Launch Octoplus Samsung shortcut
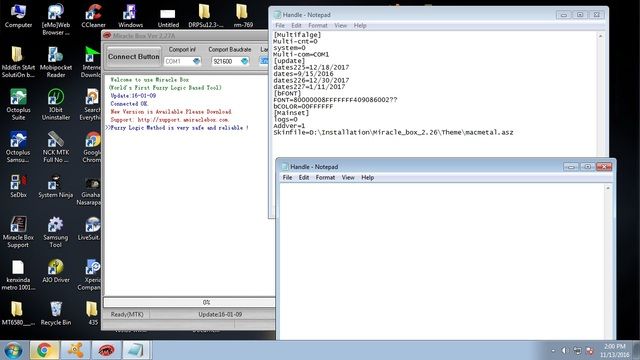640x360 pixels. [x=18, y=147]
